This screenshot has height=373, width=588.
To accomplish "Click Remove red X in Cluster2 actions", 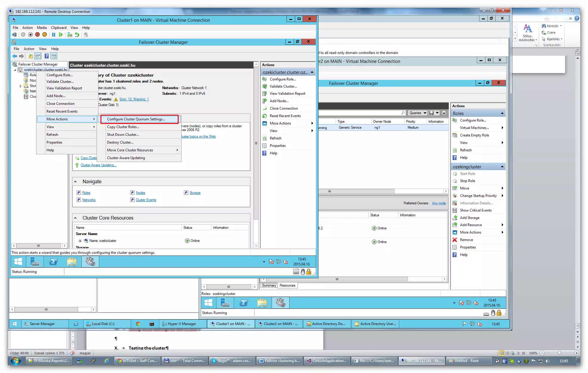I will click(x=455, y=240).
